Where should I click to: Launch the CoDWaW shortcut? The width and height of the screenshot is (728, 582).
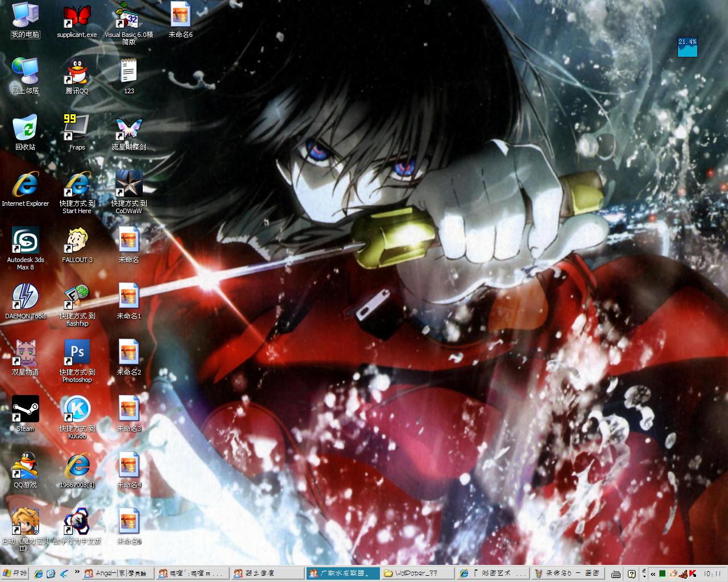click(129, 192)
